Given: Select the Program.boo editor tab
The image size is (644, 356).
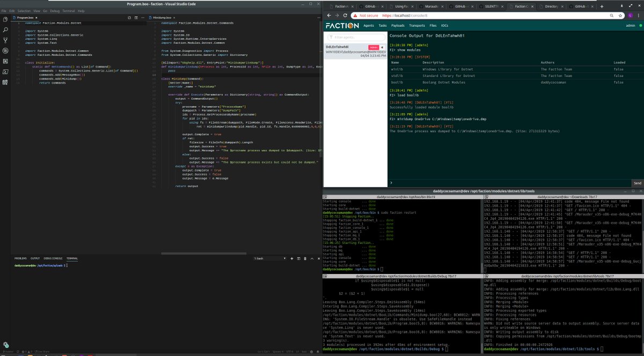Looking at the screenshot, I should [26, 17].
